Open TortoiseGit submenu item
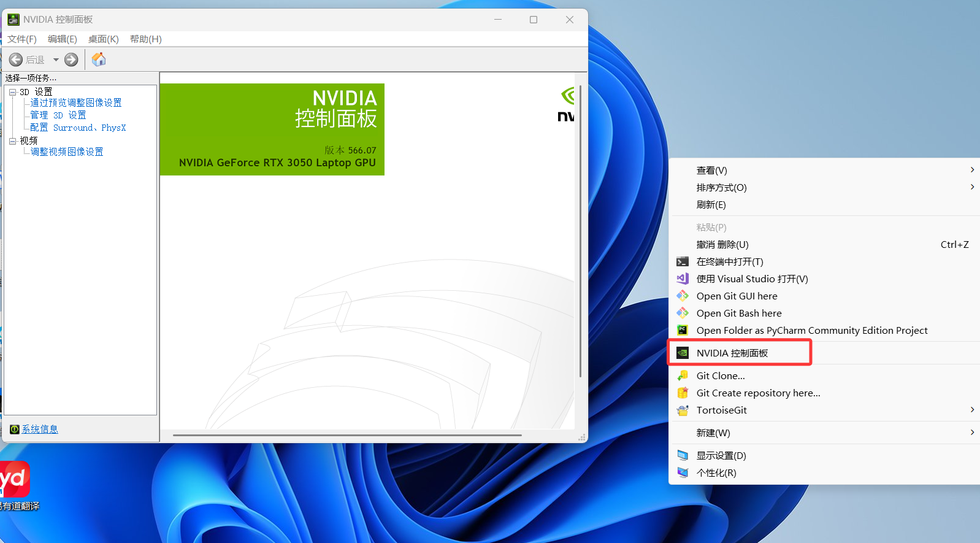 (x=824, y=410)
